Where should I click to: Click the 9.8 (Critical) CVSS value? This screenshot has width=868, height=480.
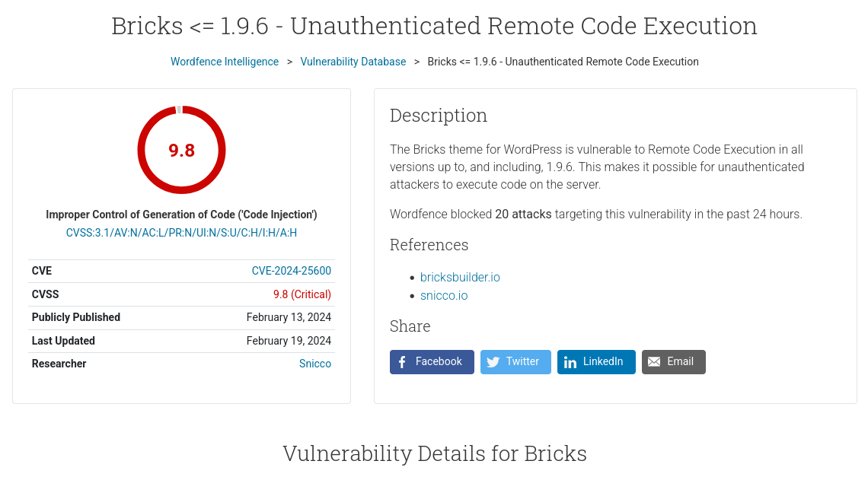pyautogui.click(x=302, y=294)
